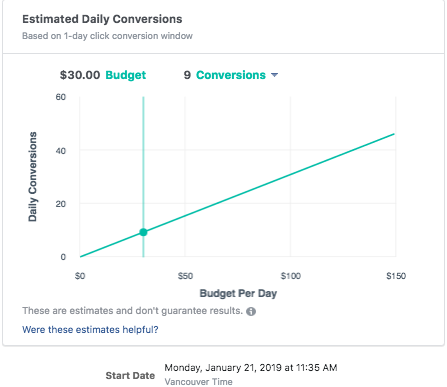Click the $150 x-axis tick label

coord(396,276)
